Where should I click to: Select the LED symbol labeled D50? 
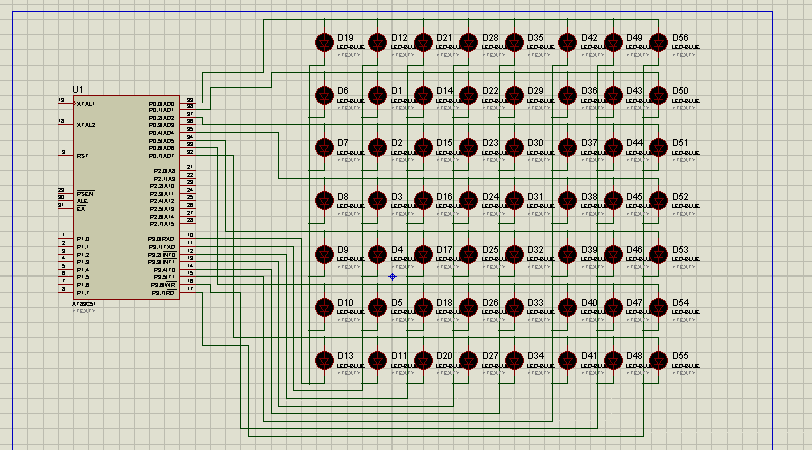coord(659,96)
